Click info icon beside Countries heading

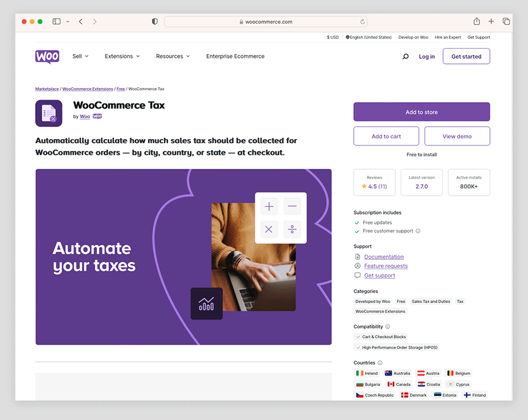click(x=380, y=363)
